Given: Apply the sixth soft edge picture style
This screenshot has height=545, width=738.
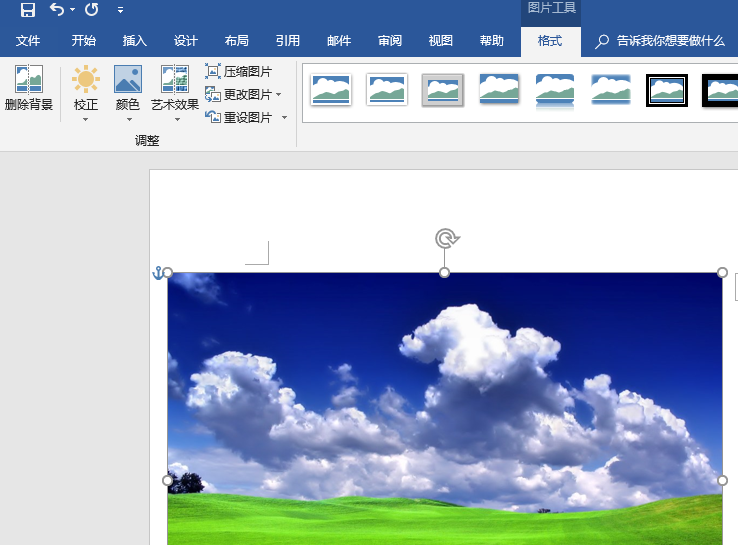Looking at the screenshot, I should coord(611,88).
